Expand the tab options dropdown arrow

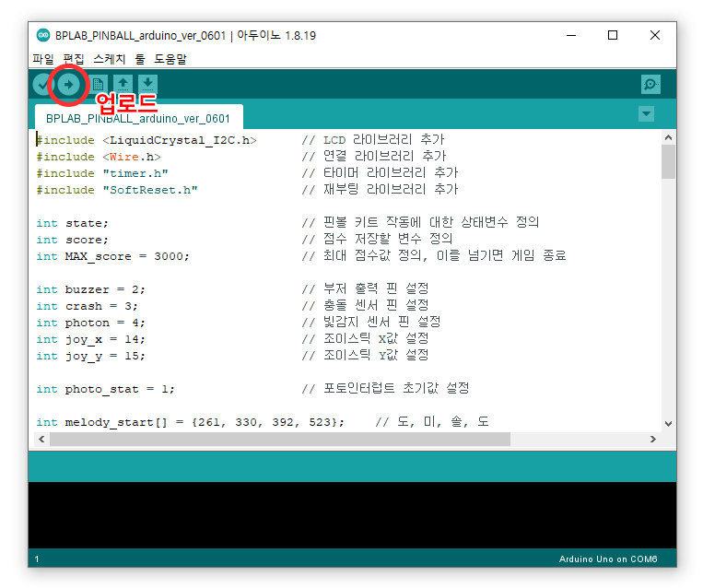(646, 114)
